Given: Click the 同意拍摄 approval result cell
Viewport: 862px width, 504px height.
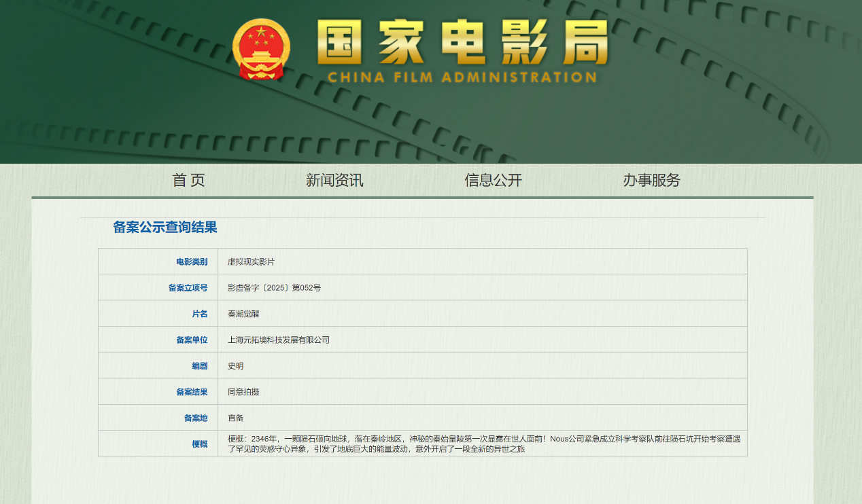Looking at the screenshot, I should point(245,391).
